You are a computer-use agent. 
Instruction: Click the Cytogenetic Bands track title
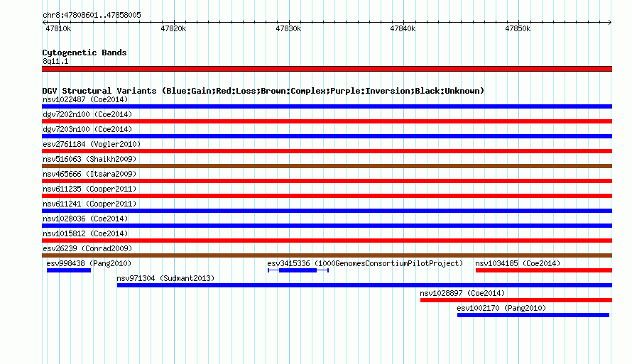(85, 53)
